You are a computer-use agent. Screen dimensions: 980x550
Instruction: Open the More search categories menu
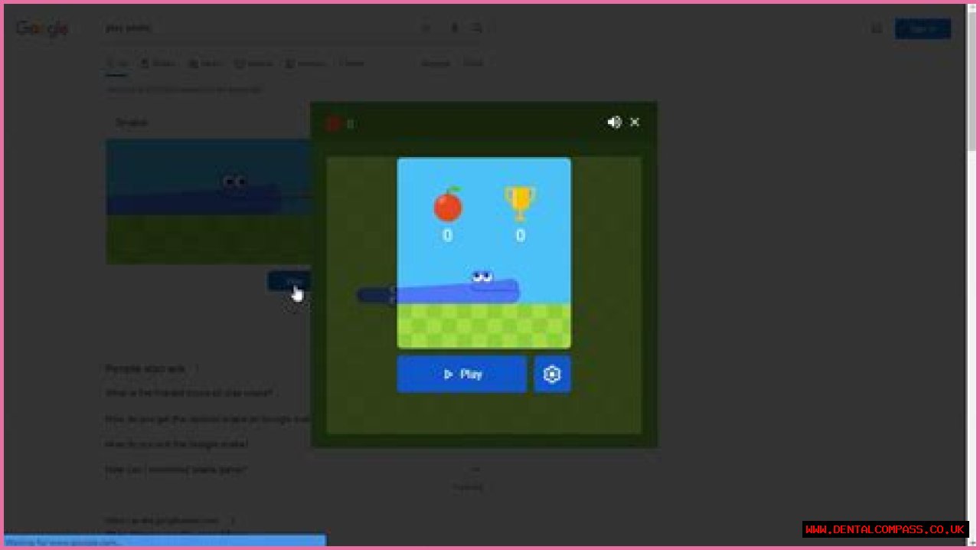(x=351, y=64)
